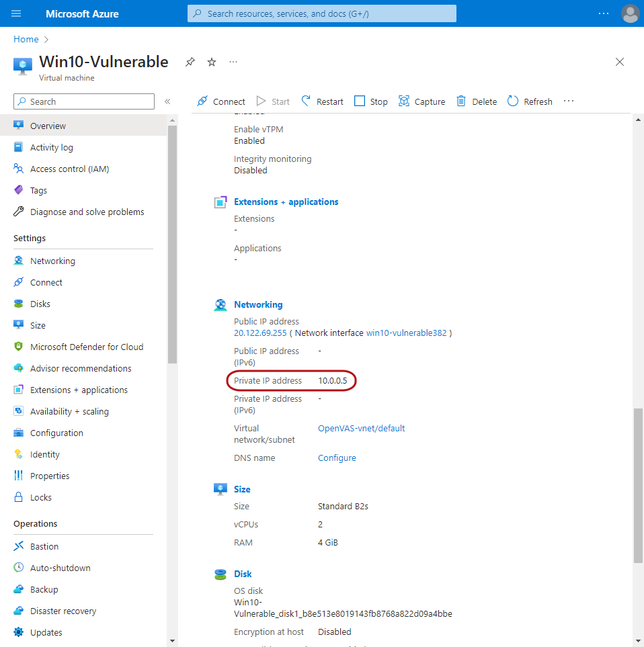Click the Start toolbar button

273,101
